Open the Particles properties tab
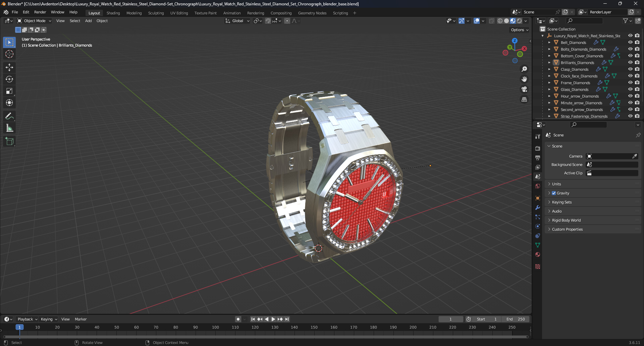Screen dimensions: 644x346 point(538,217)
